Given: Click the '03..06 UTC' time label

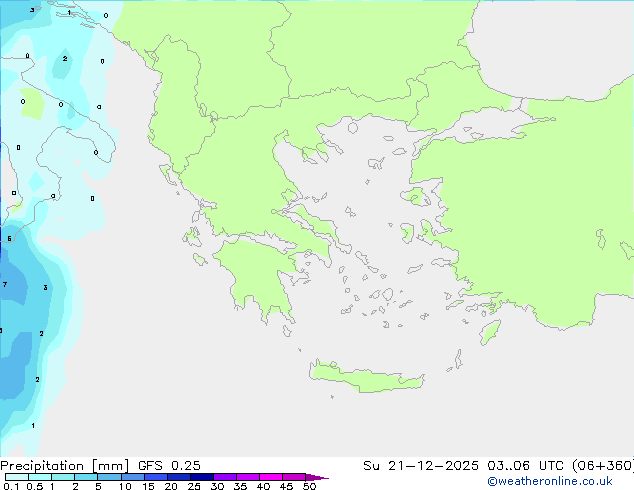Looking at the screenshot, I should click(x=525, y=466).
